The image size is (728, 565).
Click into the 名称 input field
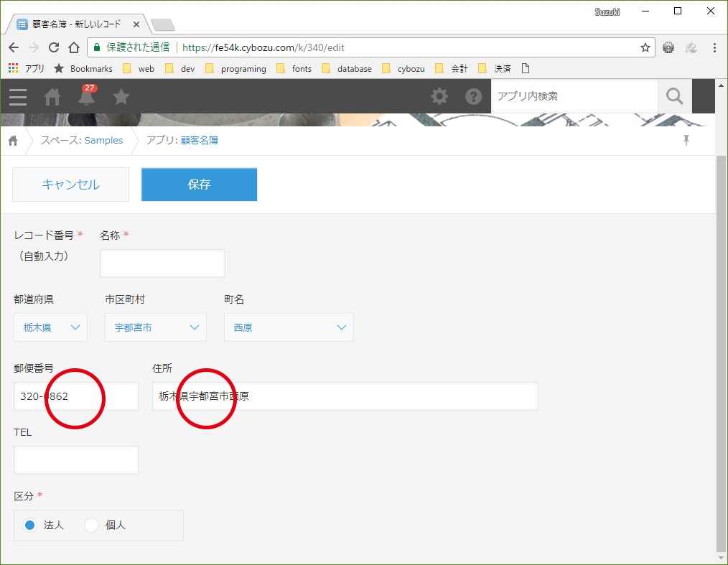162,263
